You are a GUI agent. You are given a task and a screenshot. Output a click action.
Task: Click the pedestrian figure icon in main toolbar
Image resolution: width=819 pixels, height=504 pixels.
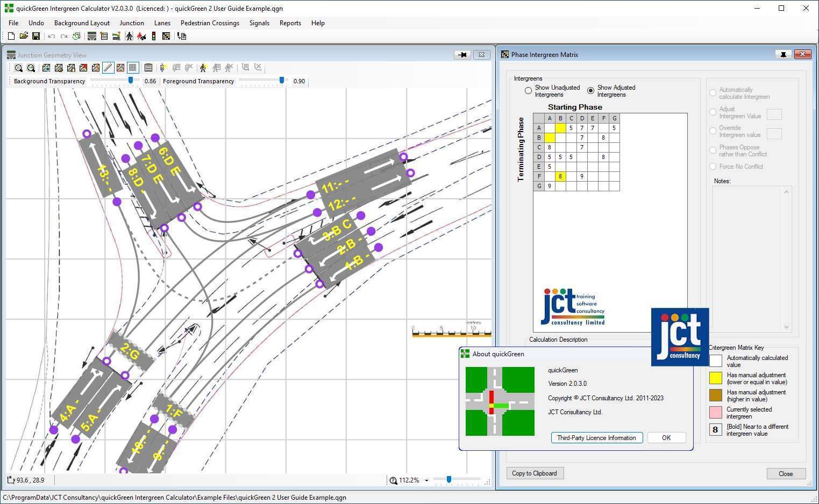[129, 36]
